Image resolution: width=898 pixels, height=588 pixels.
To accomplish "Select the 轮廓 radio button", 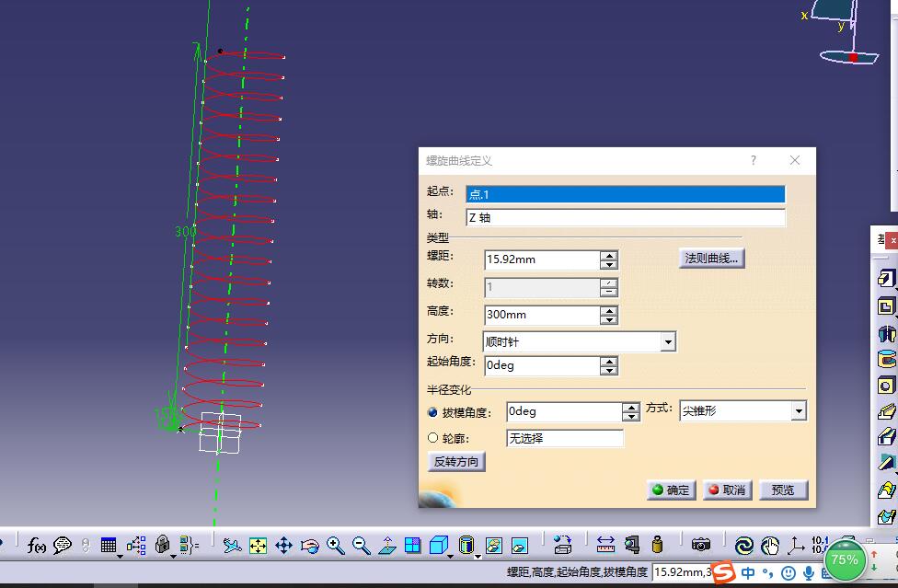I will click(x=433, y=438).
